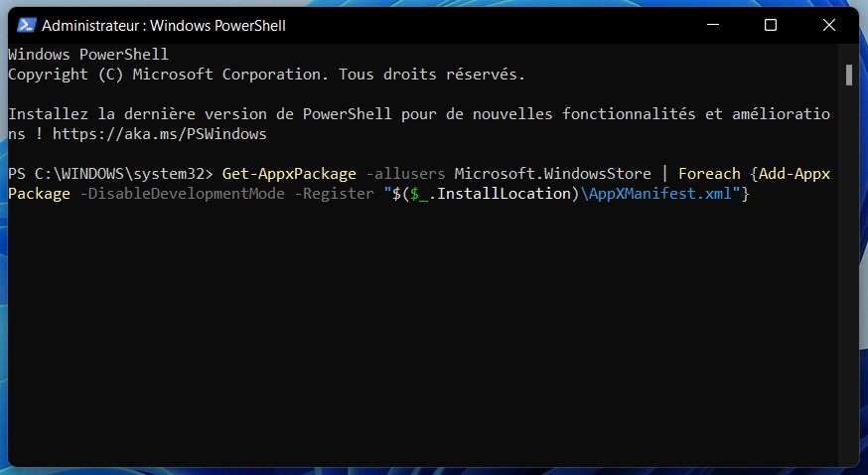Click the PowerShell icon in title bar
Viewport: 868px width, 475px height.
click(x=27, y=25)
